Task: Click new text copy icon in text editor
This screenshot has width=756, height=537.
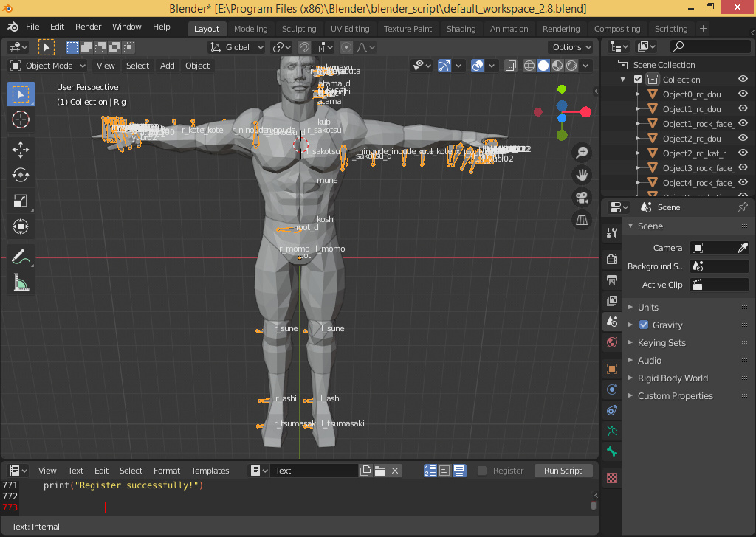Action: click(365, 471)
